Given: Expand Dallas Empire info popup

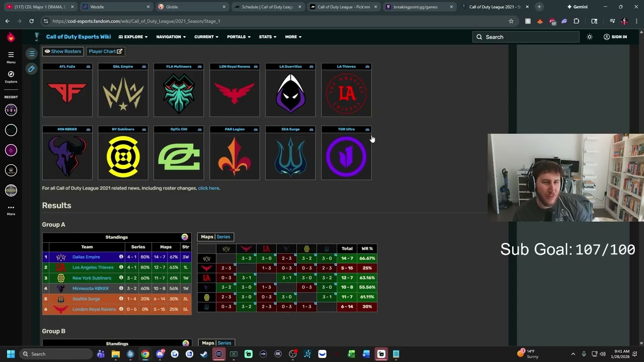Looking at the screenshot, I should point(121,257).
